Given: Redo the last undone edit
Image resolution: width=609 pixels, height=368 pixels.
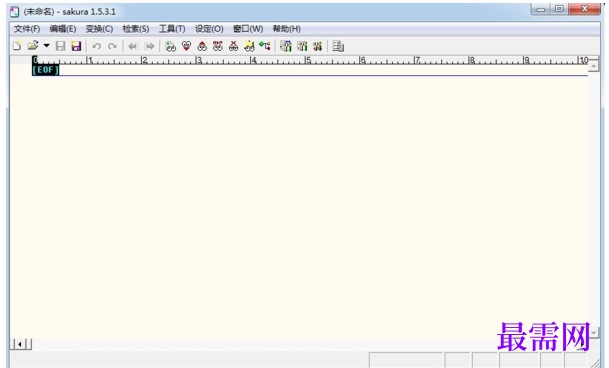Looking at the screenshot, I should pyautogui.click(x=112, y=47).
